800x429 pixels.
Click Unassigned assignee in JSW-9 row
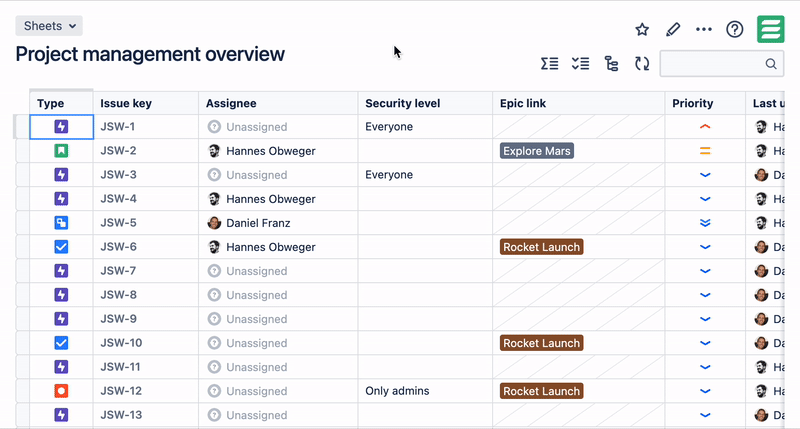pos(257,319)
